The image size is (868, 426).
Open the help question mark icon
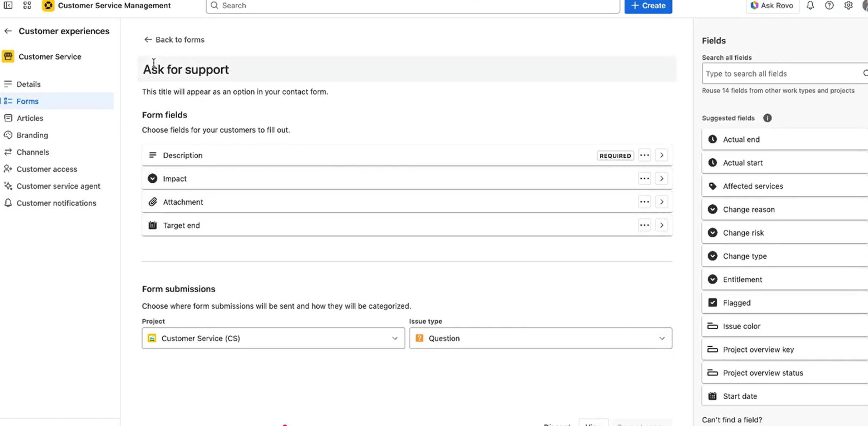[x=829, y=5]
